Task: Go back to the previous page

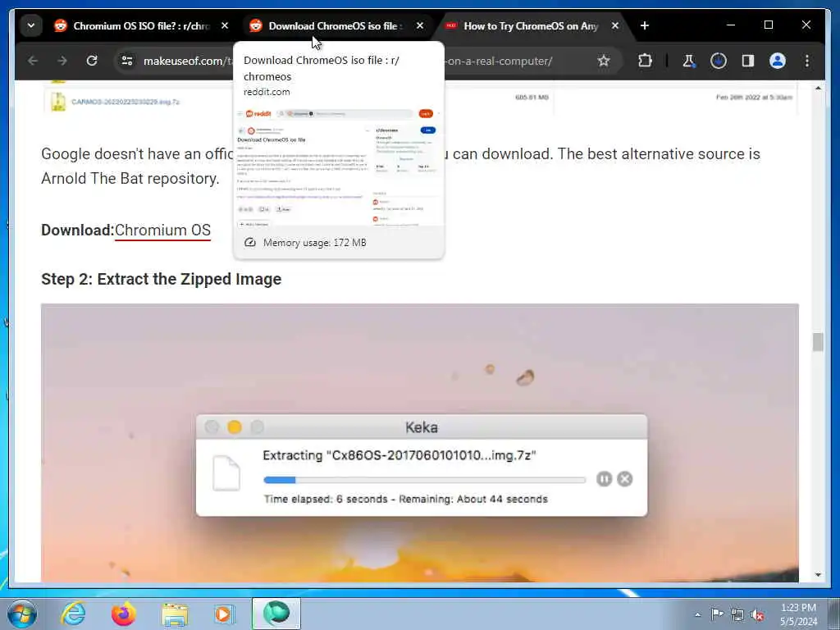Action: pyautogui.click(x=33, y=61)
